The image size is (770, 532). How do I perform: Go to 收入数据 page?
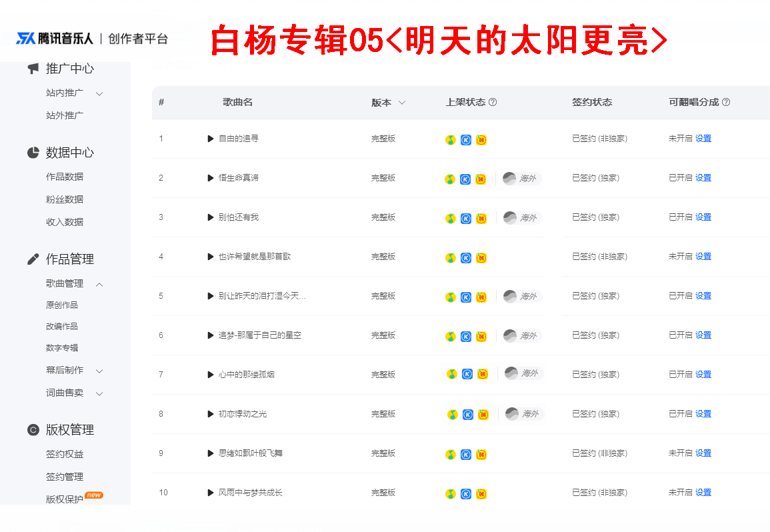coord(64,222)
